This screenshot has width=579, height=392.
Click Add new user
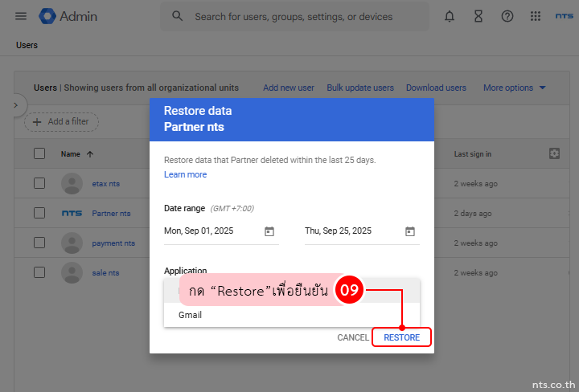point(289,88)
